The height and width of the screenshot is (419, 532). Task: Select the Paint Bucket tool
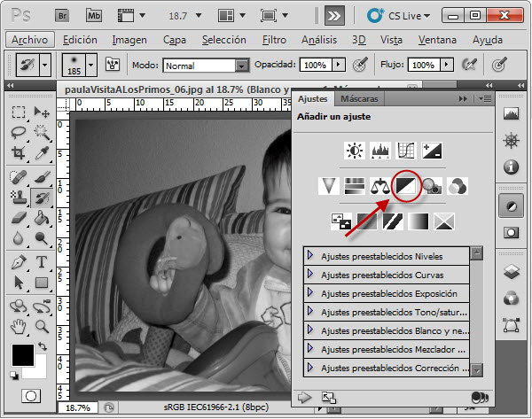pyautogui.click(x=42, y=218)
